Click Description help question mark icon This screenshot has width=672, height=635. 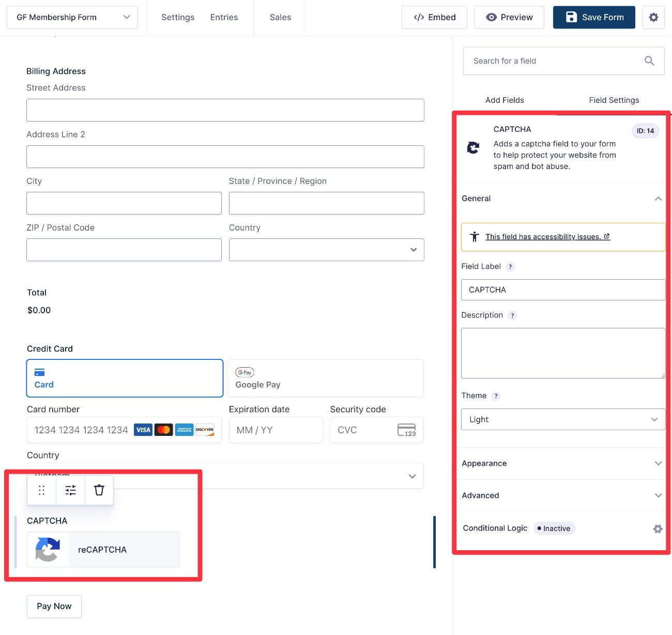pos(512,315)
